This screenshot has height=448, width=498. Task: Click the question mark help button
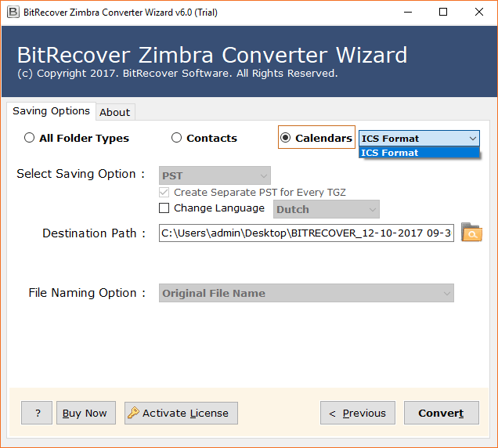pyautogui.click(x=37, y=413)
